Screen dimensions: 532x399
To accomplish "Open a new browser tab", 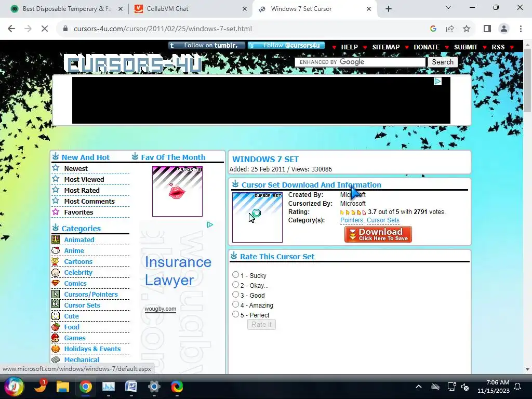I will (389, 9).
